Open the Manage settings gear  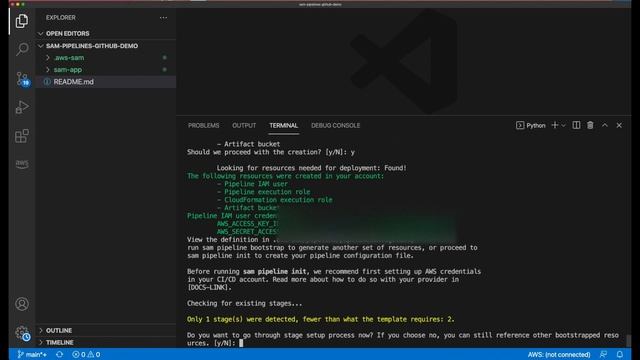(22, 333)
